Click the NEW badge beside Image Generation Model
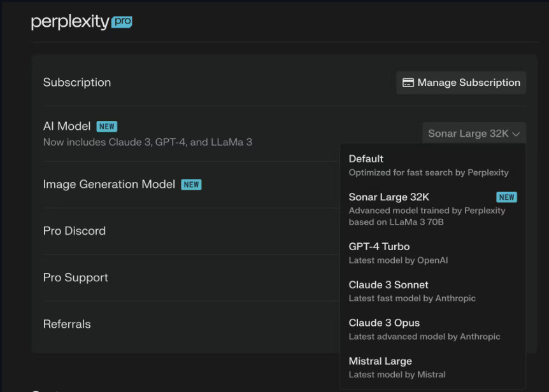 pyautogui.click(x=191, y=185)
